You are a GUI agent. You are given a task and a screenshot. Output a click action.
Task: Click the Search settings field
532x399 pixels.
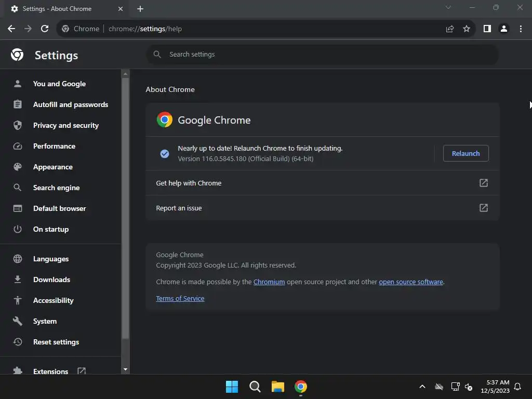pos(322,54)
